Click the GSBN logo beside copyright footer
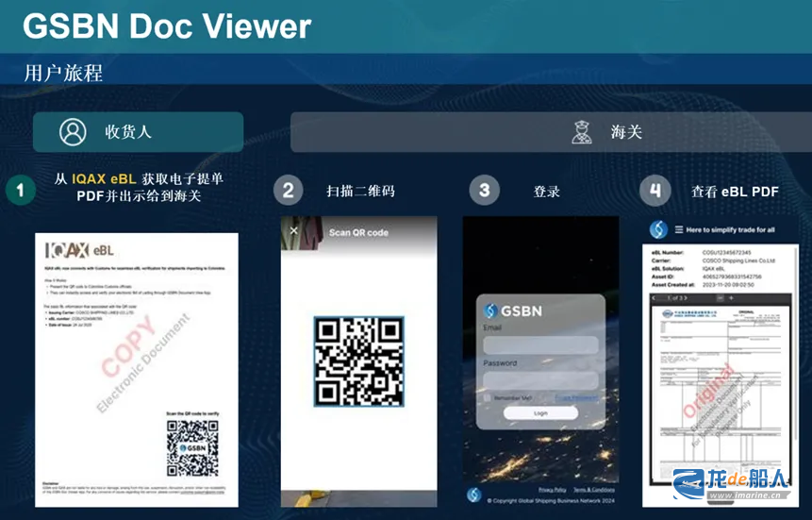The height and width of the screenshot is (520, 812). click(x=473, y=494)
